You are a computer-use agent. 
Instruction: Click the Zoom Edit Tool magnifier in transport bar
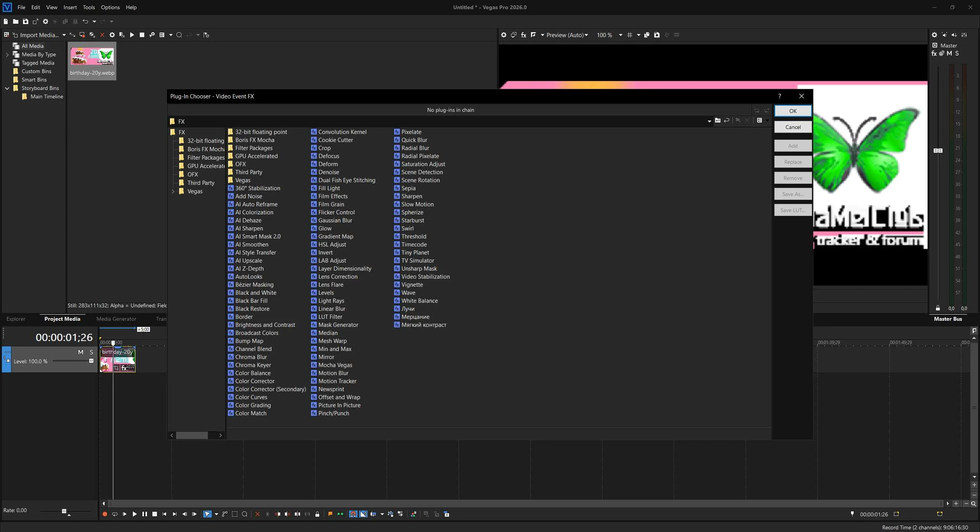[x=245, y=514]
